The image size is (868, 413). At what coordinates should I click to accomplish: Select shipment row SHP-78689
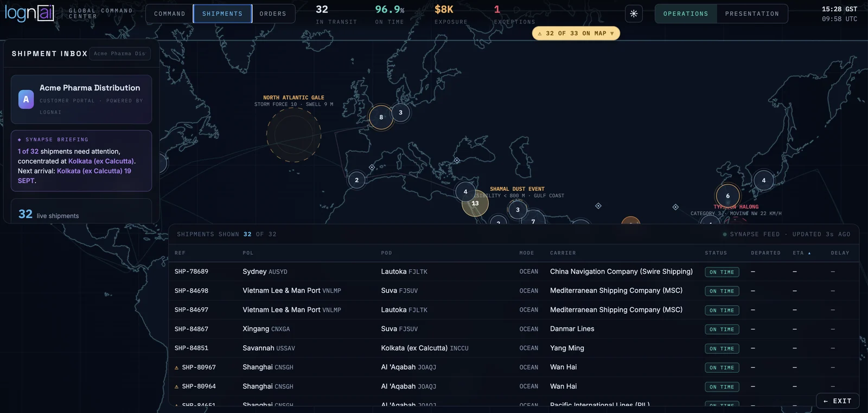514,272
